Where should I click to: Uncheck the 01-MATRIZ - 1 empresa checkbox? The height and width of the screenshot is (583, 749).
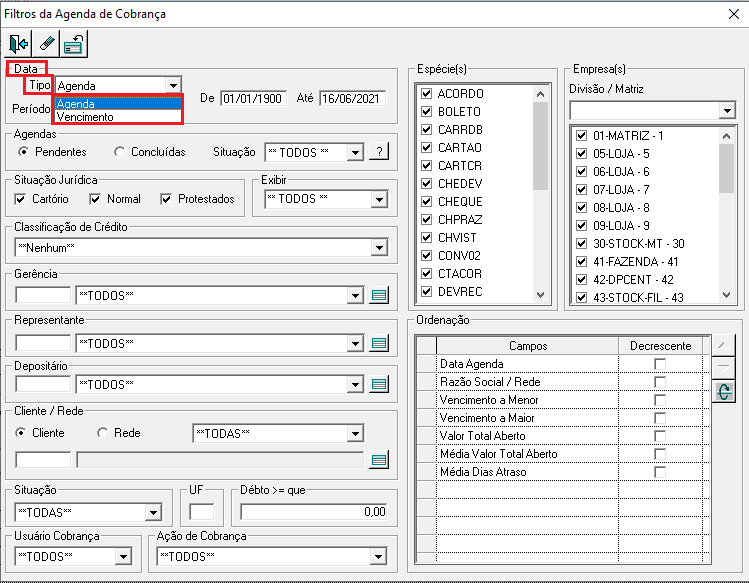[x=581, y=136]
